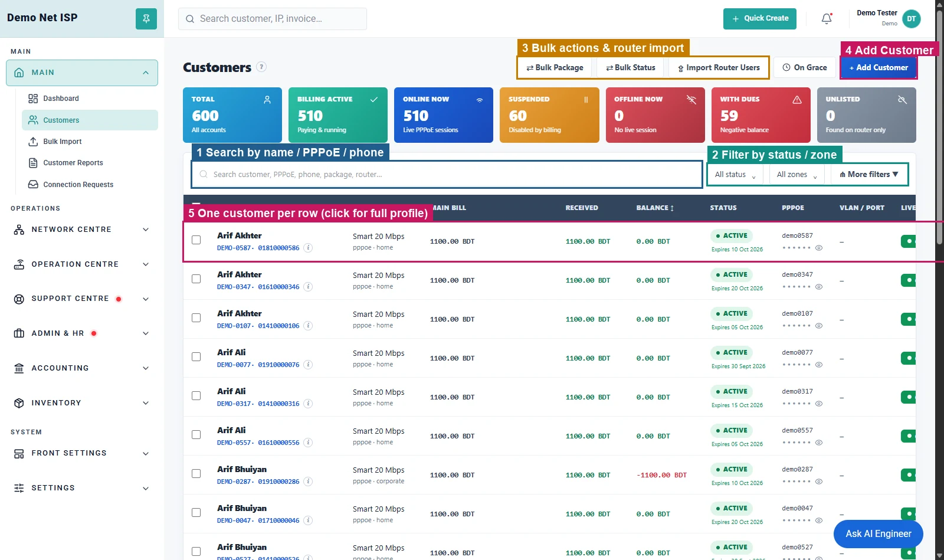Click the Add Customer button
Image resolution: width=944 pixels, height=560 pixels.
[879, 68]
